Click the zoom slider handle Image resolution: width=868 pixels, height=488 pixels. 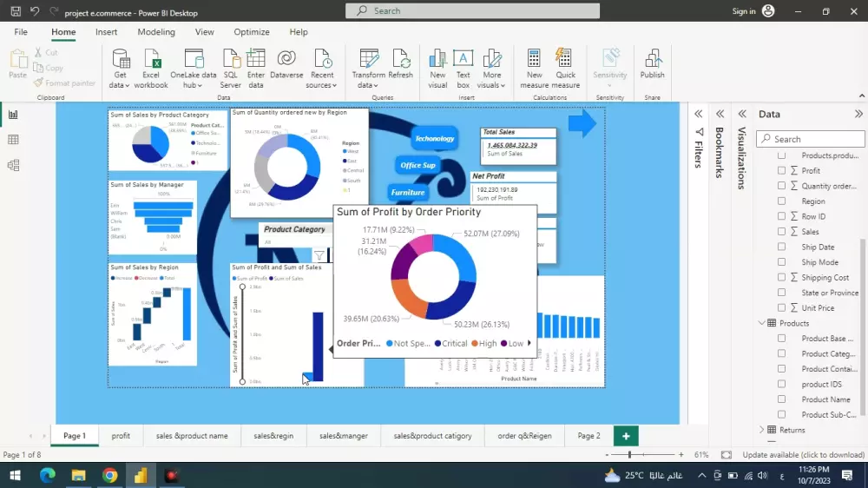[629, 455]
